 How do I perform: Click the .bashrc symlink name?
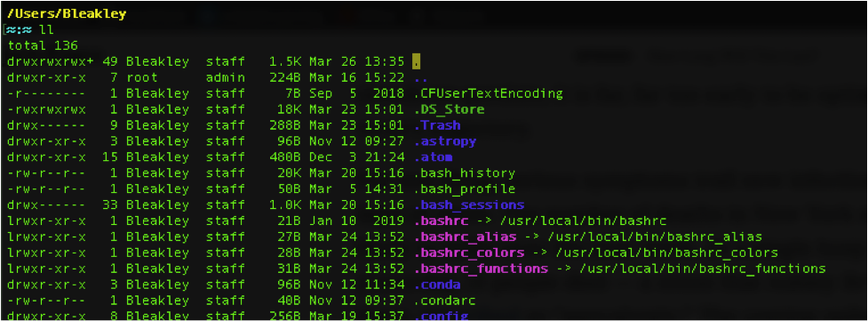click(x=441, y=221)
